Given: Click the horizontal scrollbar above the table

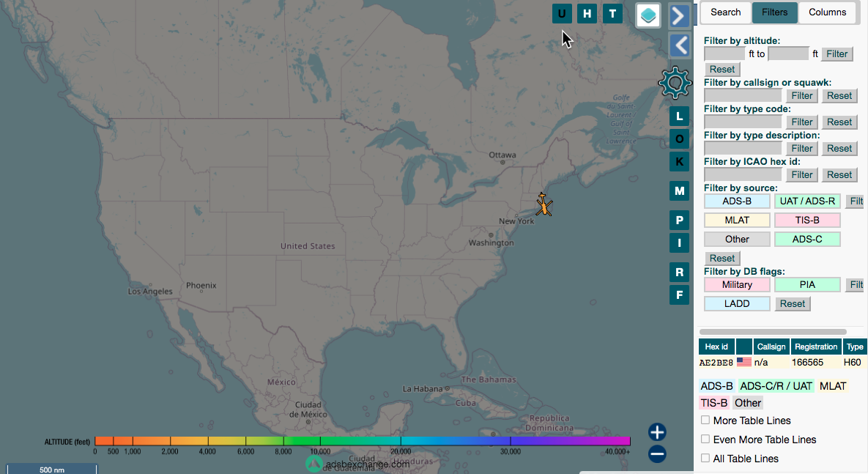Looking at the screenshot, I should (x=773, y=332).
